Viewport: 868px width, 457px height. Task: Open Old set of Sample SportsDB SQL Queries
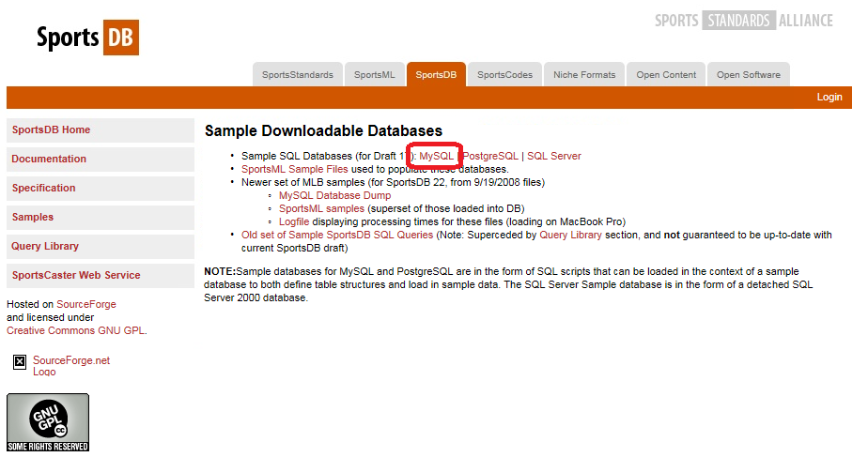click(337, 236)
